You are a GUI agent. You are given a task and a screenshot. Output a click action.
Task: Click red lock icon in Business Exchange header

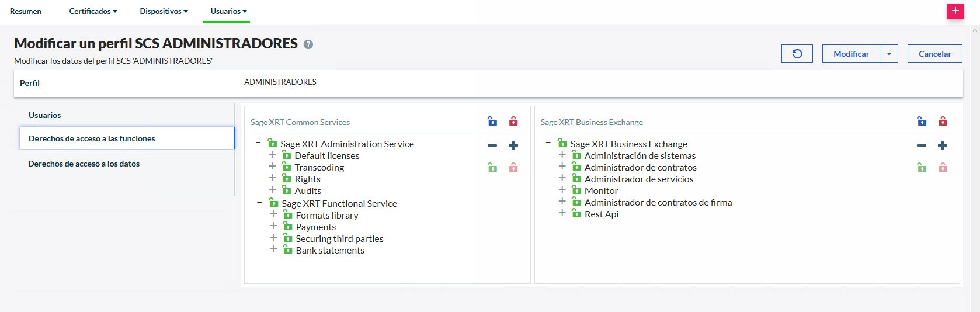943,122
